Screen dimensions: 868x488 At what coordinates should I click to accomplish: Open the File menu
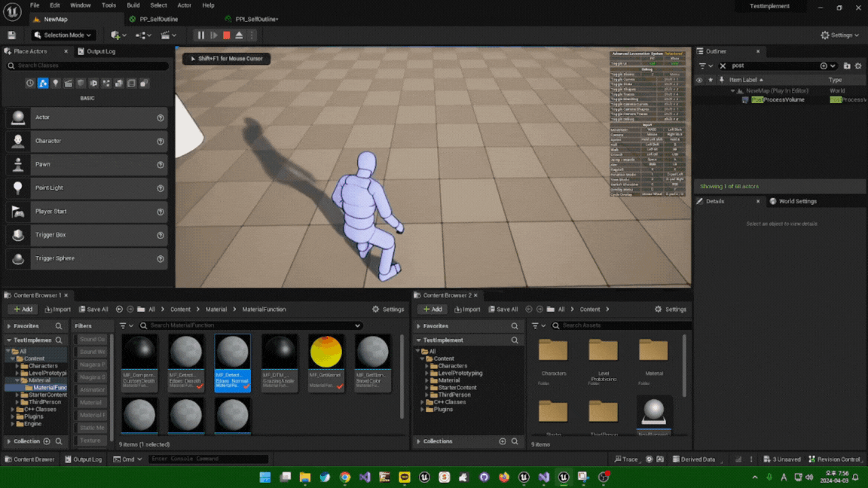pos(35,5)
